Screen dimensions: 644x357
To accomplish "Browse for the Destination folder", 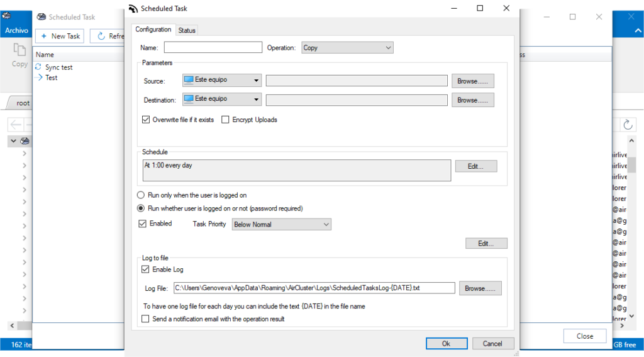I will [x=473, y=100].
